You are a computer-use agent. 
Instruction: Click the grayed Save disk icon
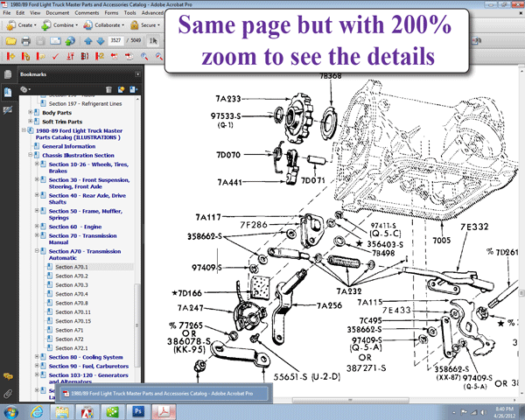[x=40, y=41]
